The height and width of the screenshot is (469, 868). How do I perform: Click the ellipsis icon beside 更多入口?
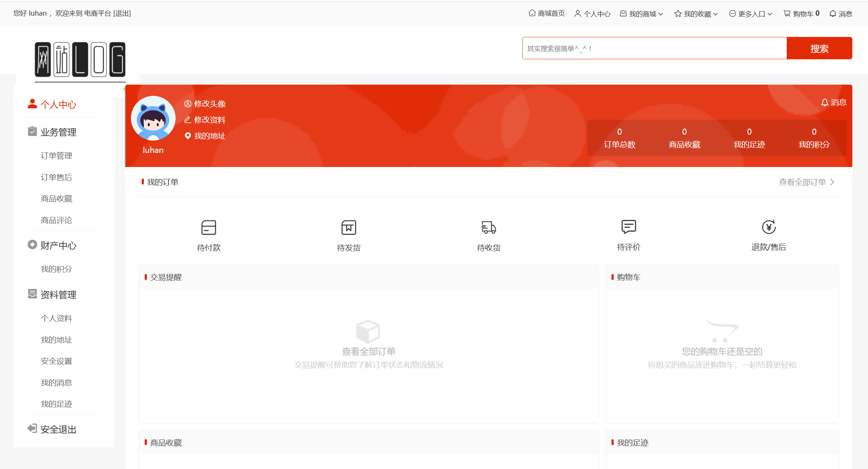[x=732, y=14]
